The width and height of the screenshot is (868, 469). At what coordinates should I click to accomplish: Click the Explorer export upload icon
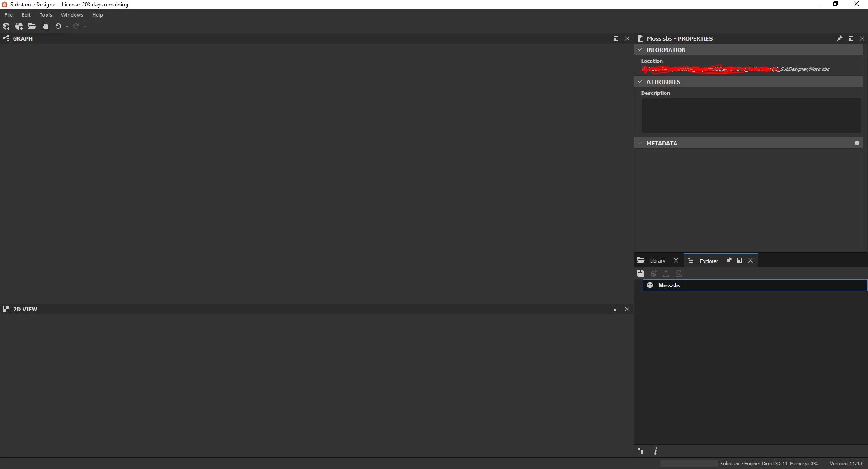(666, 273)
